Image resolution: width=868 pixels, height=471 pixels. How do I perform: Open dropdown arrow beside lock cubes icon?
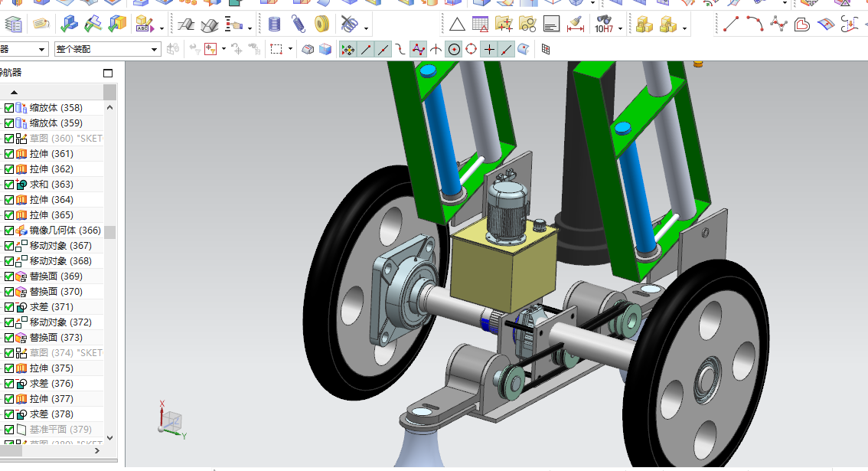[685, 28]
